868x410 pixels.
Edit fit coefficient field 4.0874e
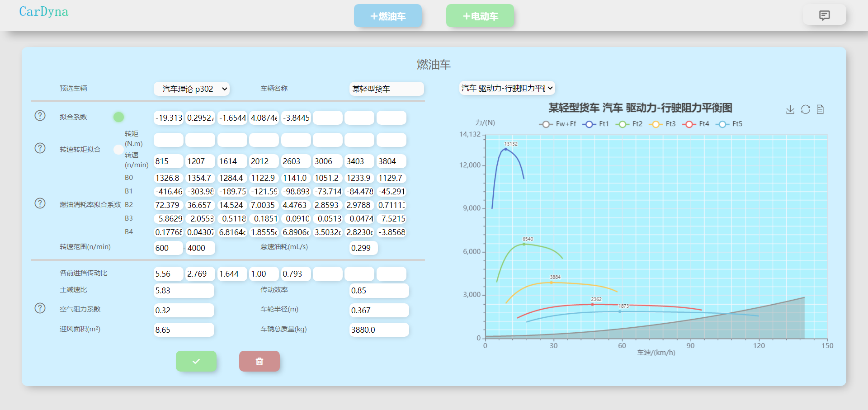264,118
